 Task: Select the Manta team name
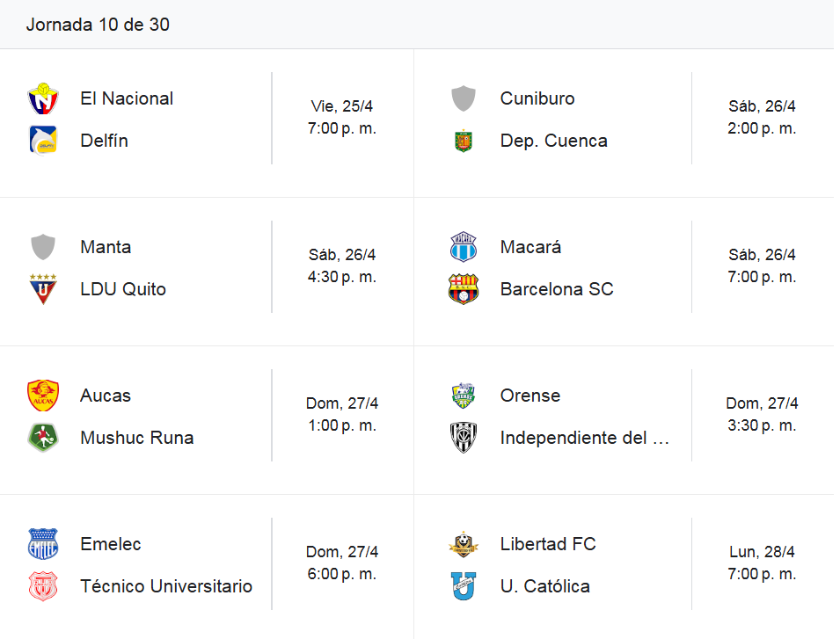[106, 247]
